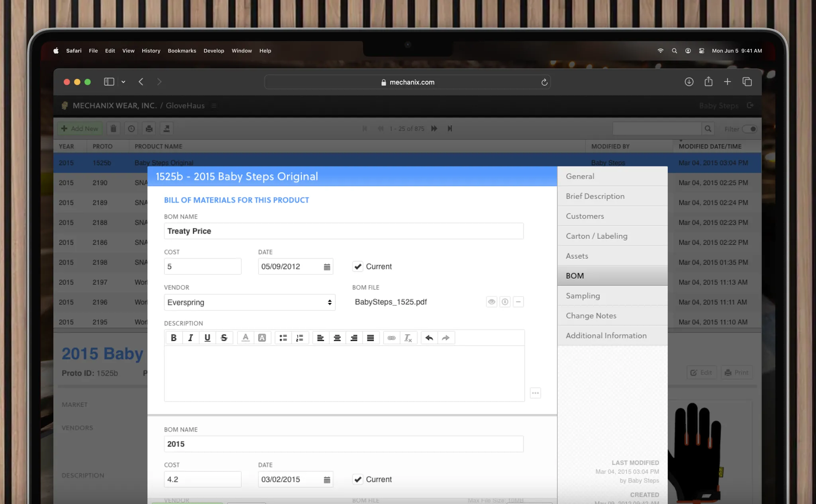
Task: Apply strikethrough in description editor
Action: point(224,338)
